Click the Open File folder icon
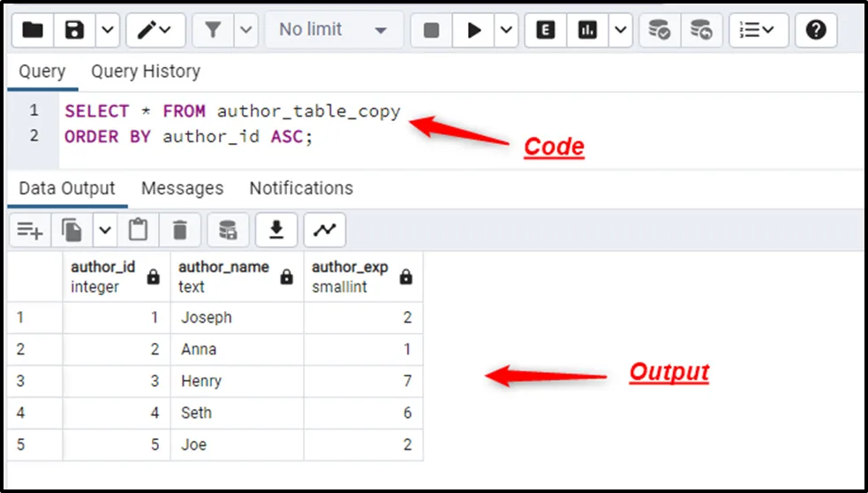 [x=33, y=30]
